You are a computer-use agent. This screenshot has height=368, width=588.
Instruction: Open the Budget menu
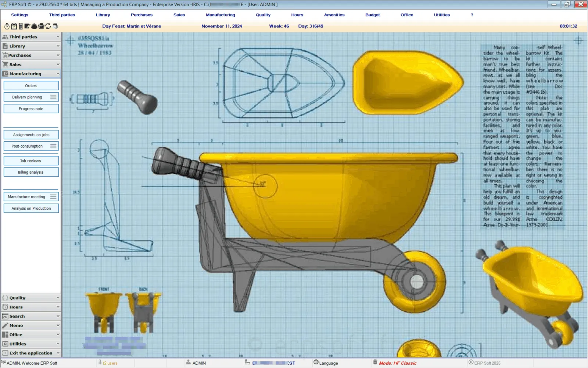(372, 15)
